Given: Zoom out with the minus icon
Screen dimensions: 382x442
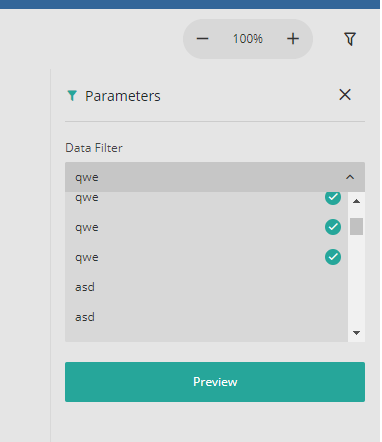Looking at the screenshot, I should click(x=202, y=39).
